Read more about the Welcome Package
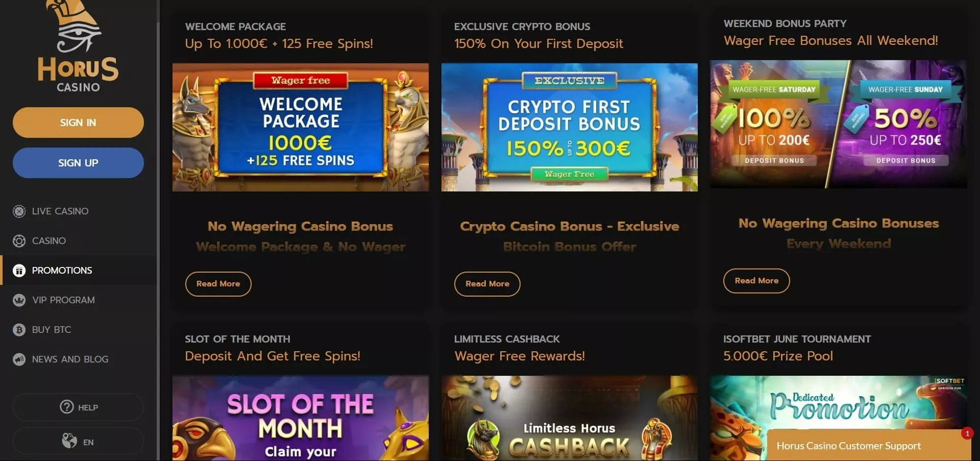 click(218, 284)
